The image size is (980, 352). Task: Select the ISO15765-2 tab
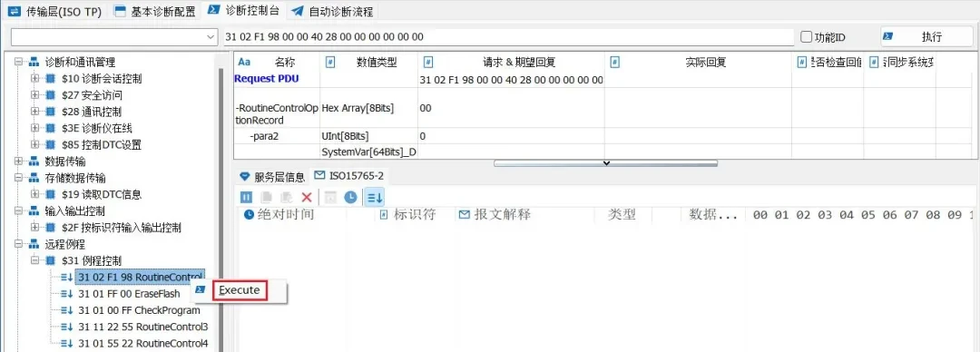click(x=348, y=176)
